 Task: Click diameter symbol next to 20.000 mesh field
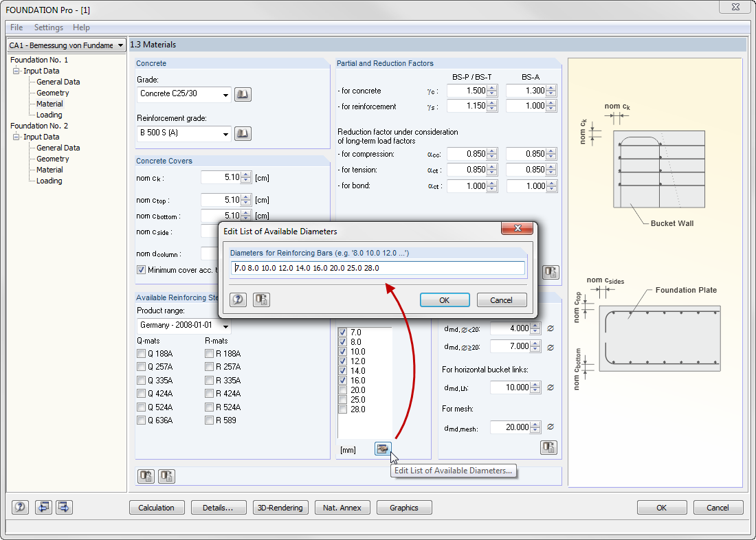click(x=551, y=427)
